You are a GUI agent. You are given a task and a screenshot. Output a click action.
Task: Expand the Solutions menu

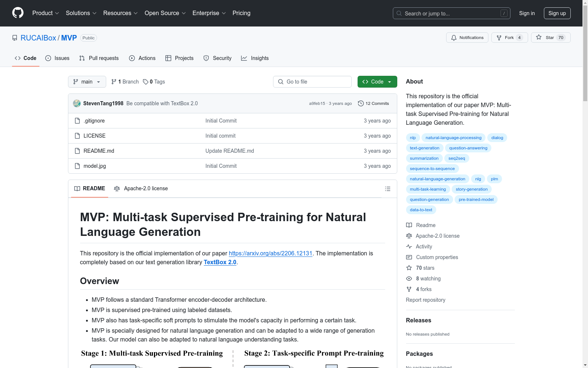(81, 13)
